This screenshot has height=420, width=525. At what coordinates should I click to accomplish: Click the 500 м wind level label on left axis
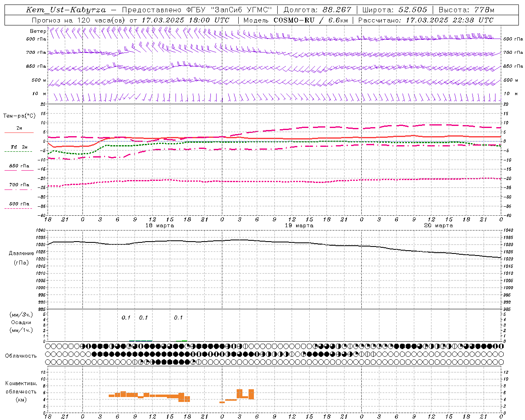[x=39, y=80]
